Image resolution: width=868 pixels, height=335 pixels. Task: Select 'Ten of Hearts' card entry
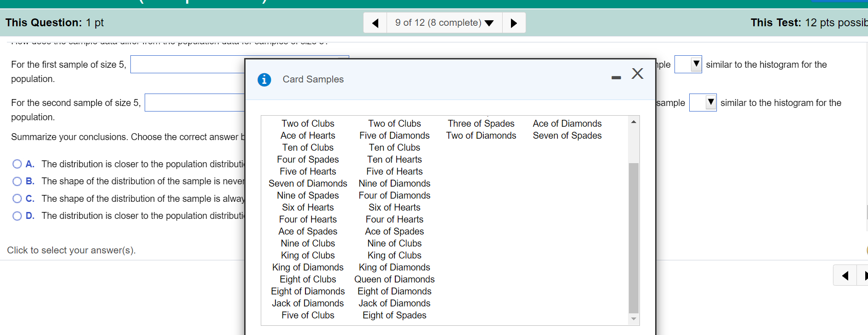(394, 159)
